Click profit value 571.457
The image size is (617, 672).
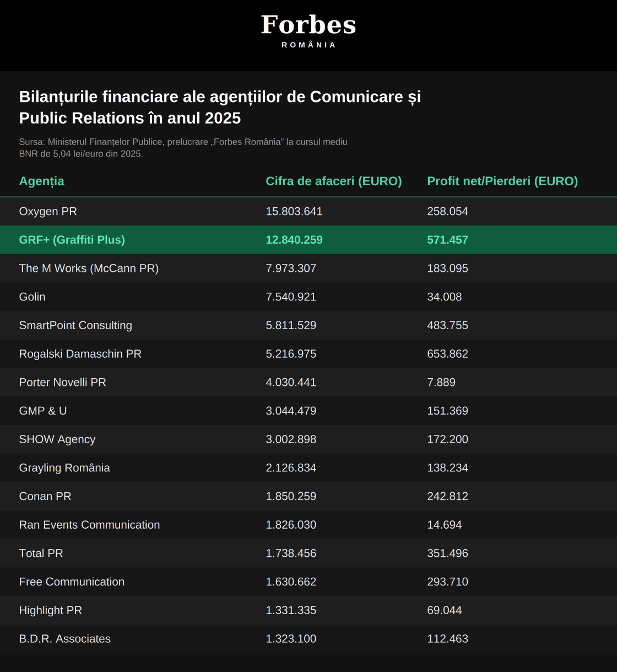coord(447,240)
